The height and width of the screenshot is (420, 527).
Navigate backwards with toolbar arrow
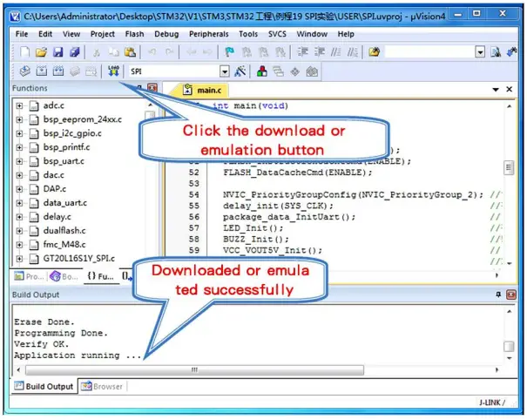192,52
